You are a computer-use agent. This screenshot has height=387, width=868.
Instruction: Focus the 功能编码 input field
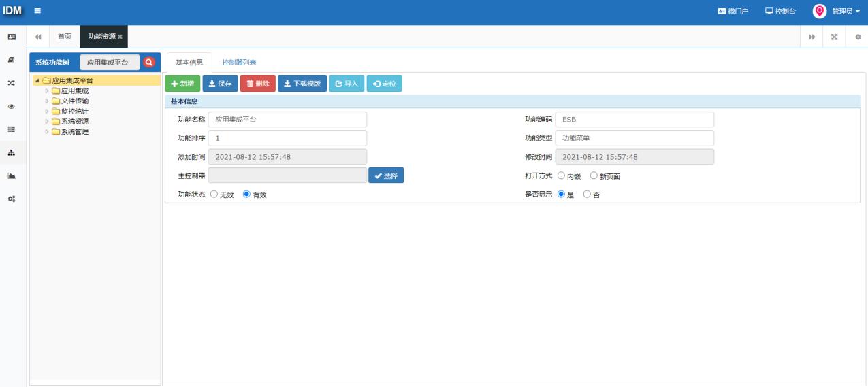(634, 119)
